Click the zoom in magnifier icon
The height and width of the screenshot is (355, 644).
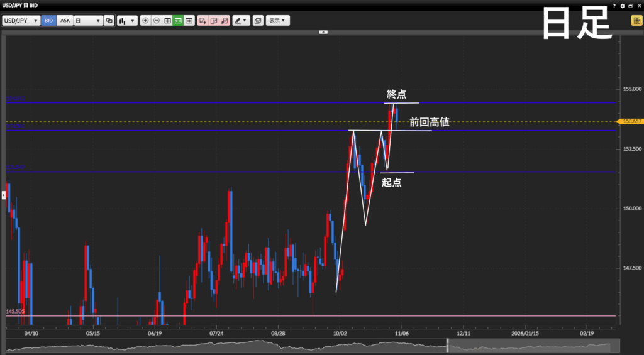click(x=146, y=21)
